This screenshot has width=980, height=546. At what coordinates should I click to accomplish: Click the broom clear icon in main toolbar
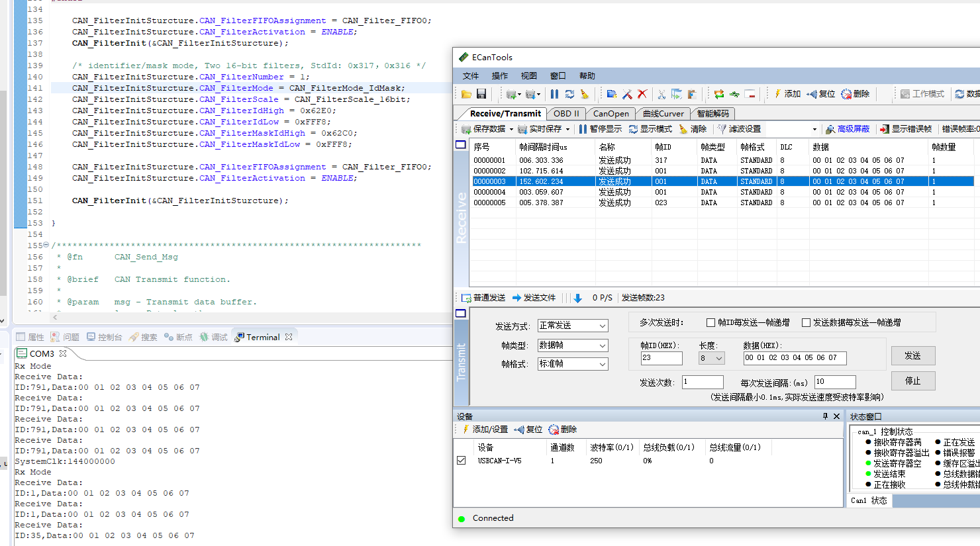584,94
